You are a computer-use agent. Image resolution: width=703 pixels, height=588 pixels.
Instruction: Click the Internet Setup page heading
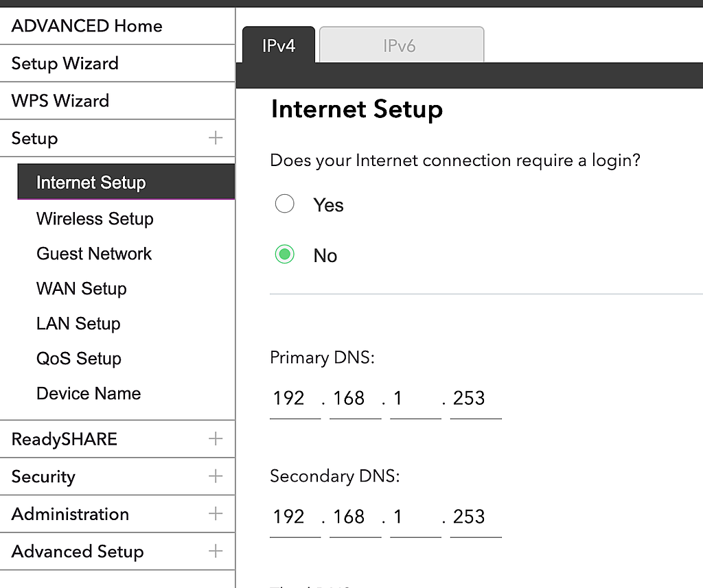tap(357, 109)
